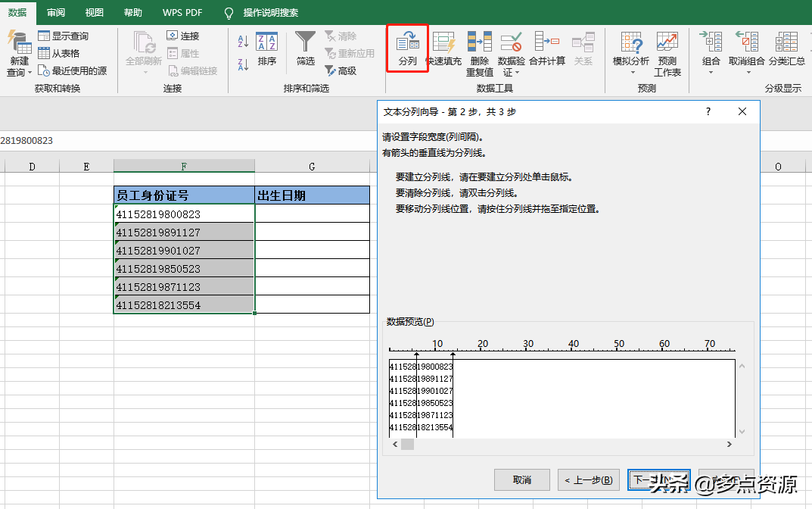812x509 pixels.
Task: Select cell 41152818213554
Action: [x=184, y=304]
